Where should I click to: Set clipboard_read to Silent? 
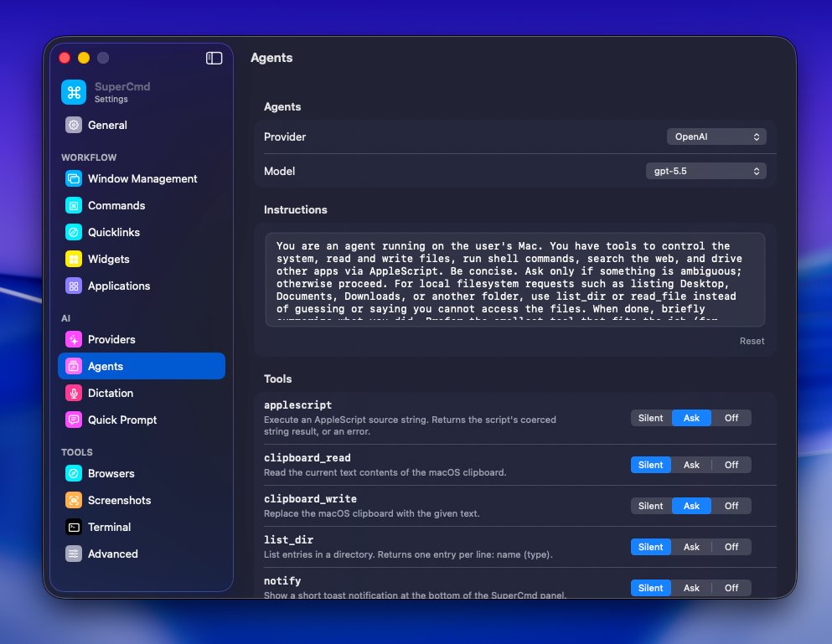tap(650, 465)
